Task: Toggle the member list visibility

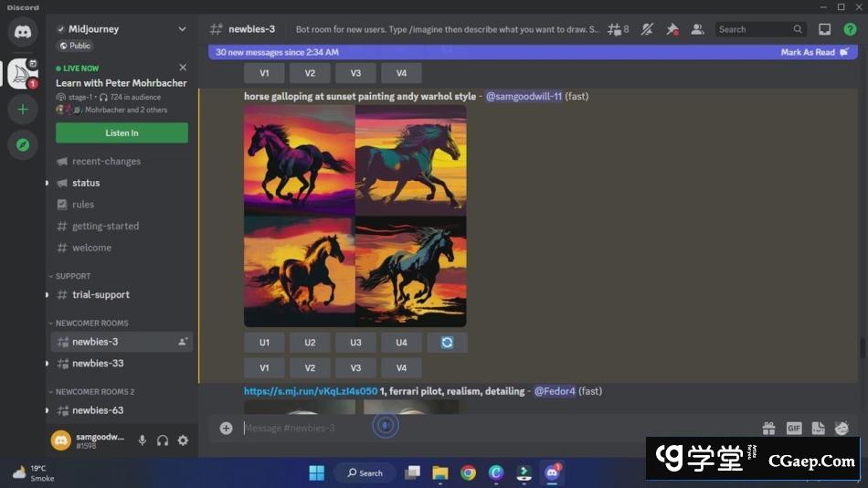Action: (698, 29)
